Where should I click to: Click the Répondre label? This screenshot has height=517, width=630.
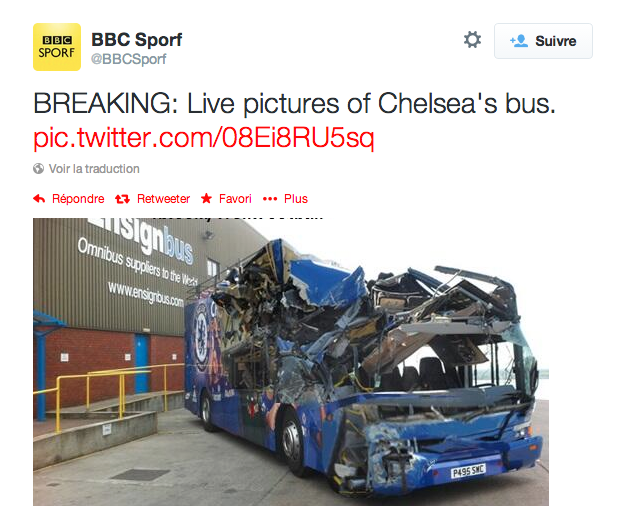[x=78, y=199]
